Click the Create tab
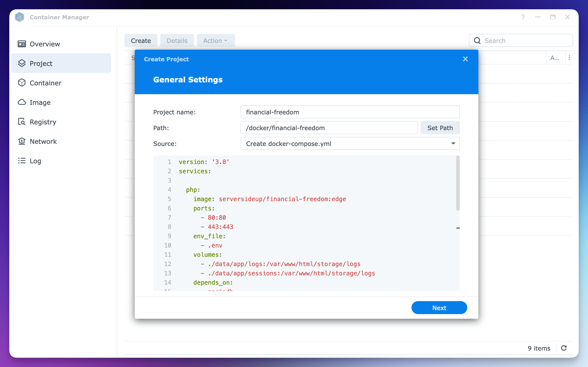 pos(141,40)
